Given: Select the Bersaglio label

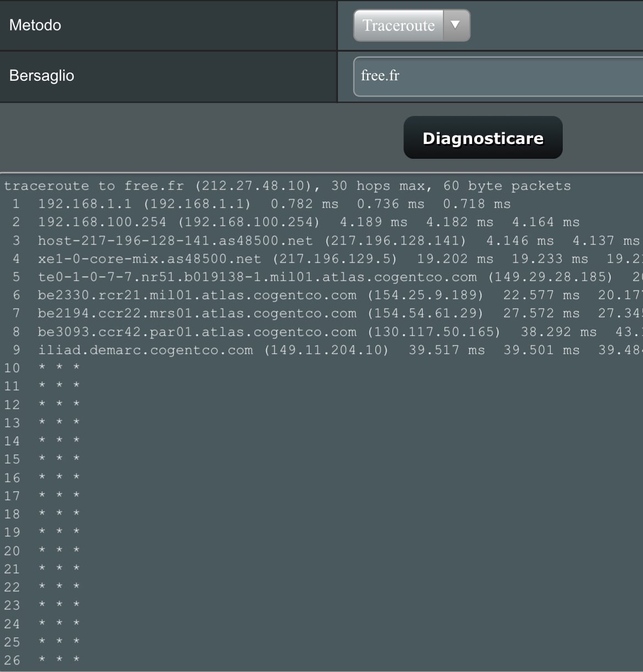Looking at the screenshot, I should point(42,76).
